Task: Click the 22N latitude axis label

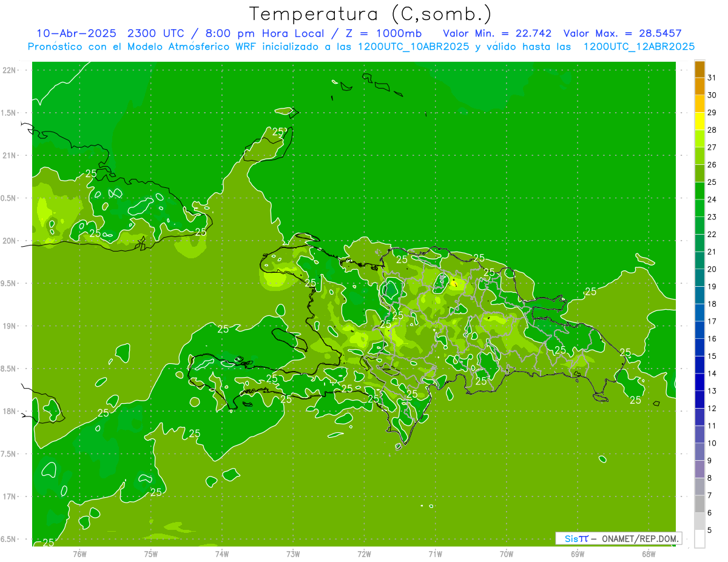Action: 10,70
